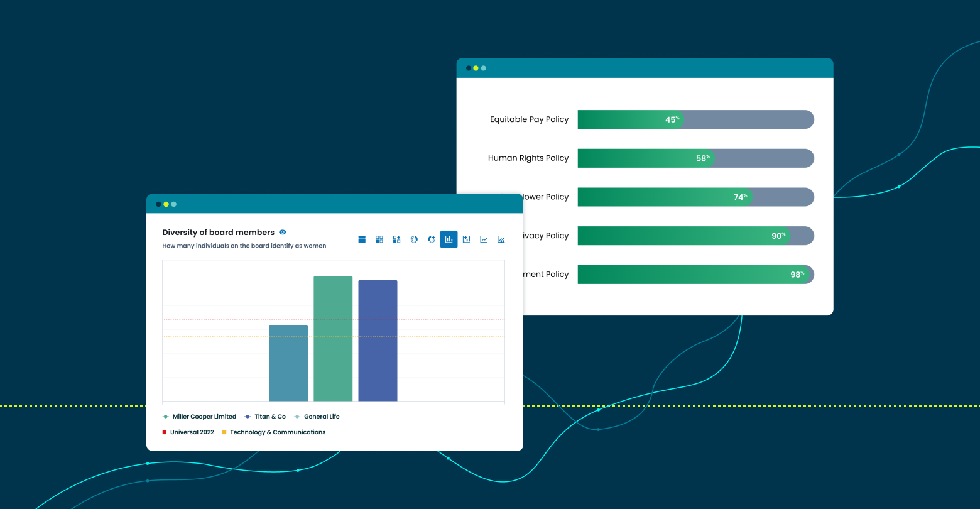Select the highlighted bar chart icon

(449, 239)
